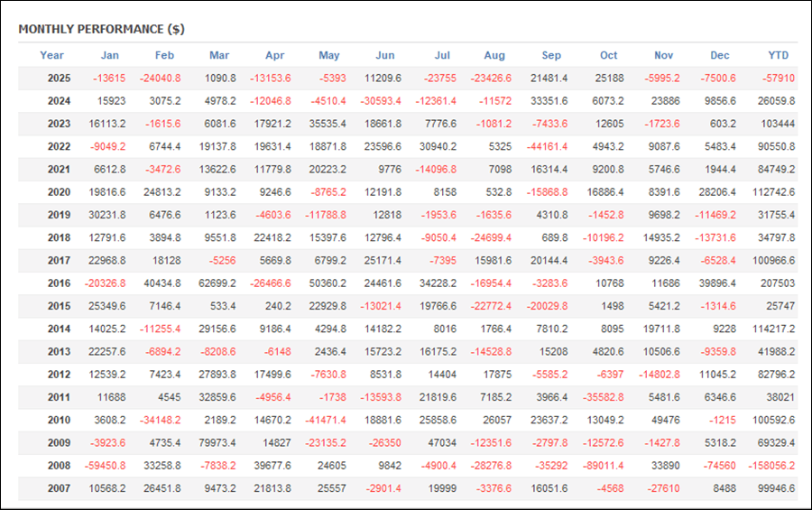Select the Dec column header
The image size is (812, 510).
719,55
